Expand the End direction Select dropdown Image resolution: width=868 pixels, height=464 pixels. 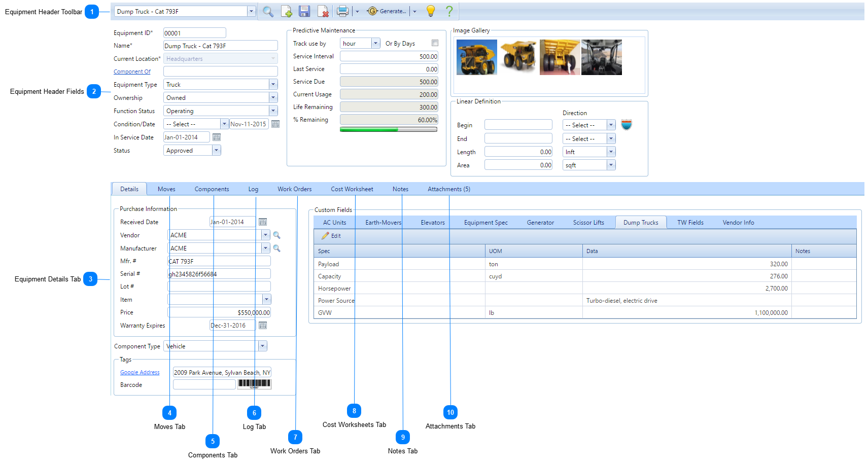pyautogui.click(x=611, y=139)
